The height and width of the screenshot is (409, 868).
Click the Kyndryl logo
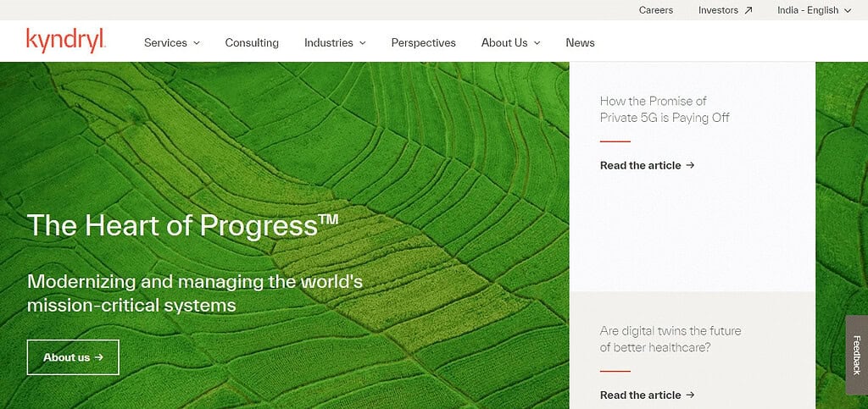(x=66, y=41)
